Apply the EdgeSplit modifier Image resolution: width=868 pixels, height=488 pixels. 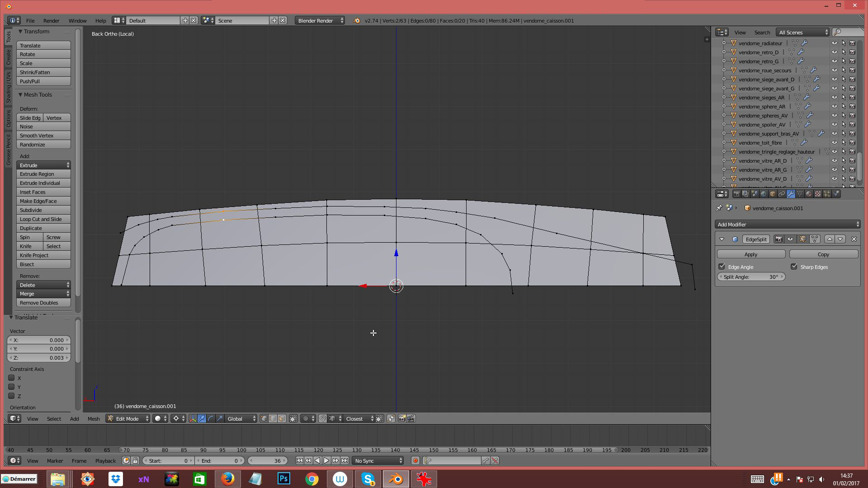(x=750, y=254)
